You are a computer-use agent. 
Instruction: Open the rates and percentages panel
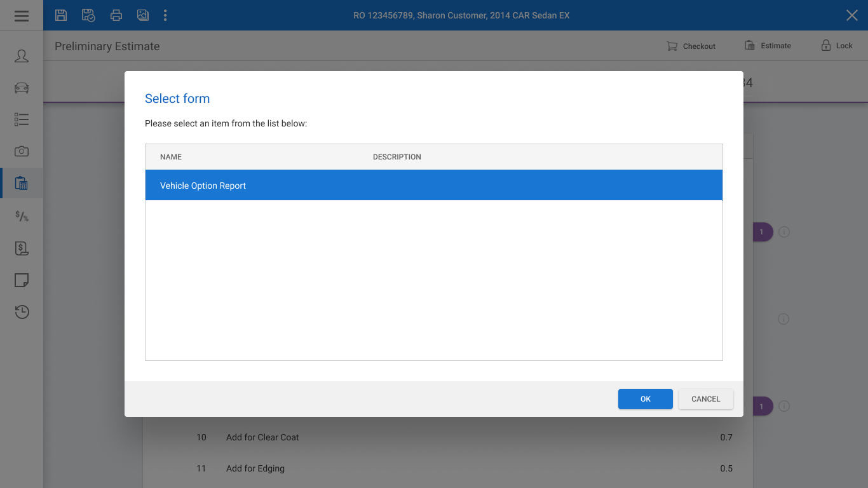(x=22, y=216)
